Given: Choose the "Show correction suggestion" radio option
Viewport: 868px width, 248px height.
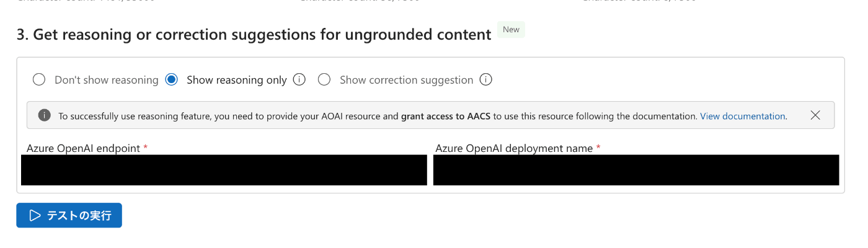Looking at the screenshot, I should click(324, 79).
